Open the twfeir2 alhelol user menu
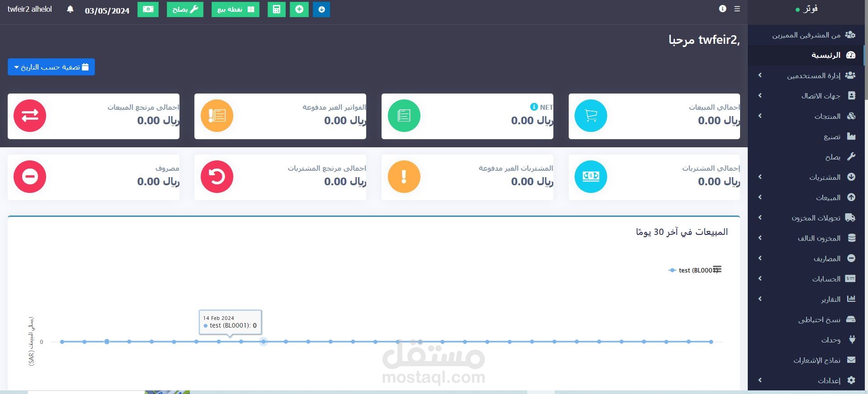Viewport: 868px width, 394px height. tap(30, 9)
